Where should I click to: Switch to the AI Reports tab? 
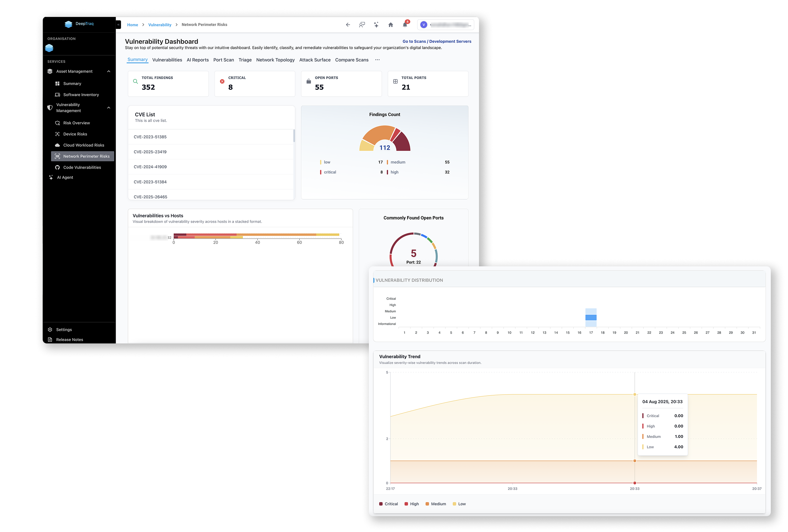click(198, 60)
